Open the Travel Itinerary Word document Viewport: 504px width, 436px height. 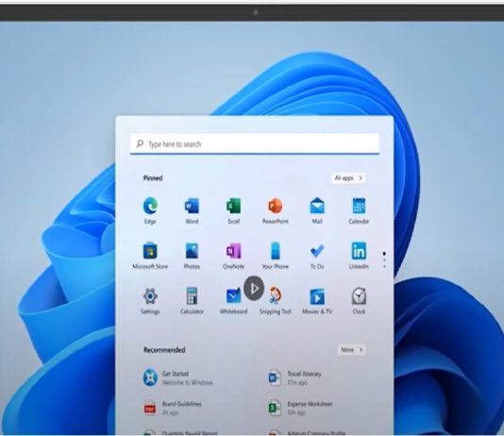tap(295, 377)
